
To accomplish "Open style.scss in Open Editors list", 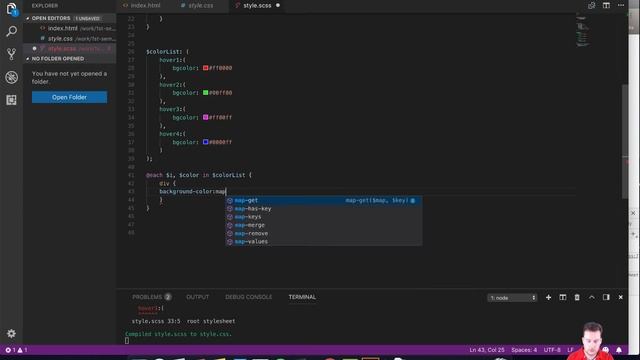I will pyautogui.click(x=69, y=49).
